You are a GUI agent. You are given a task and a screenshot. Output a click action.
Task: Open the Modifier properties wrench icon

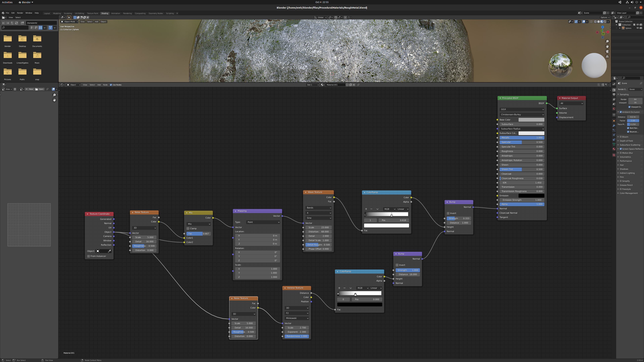pyautogui.click(x=614, y=125)
